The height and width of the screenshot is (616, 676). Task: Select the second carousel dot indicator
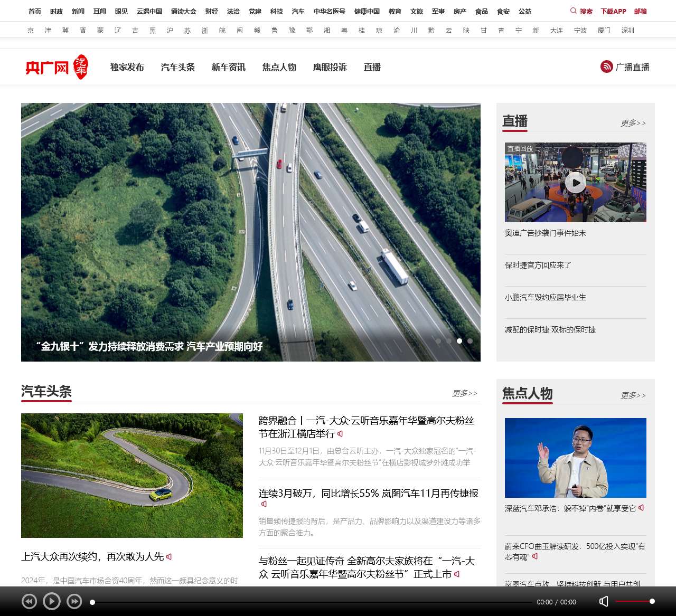pos(449,341)
